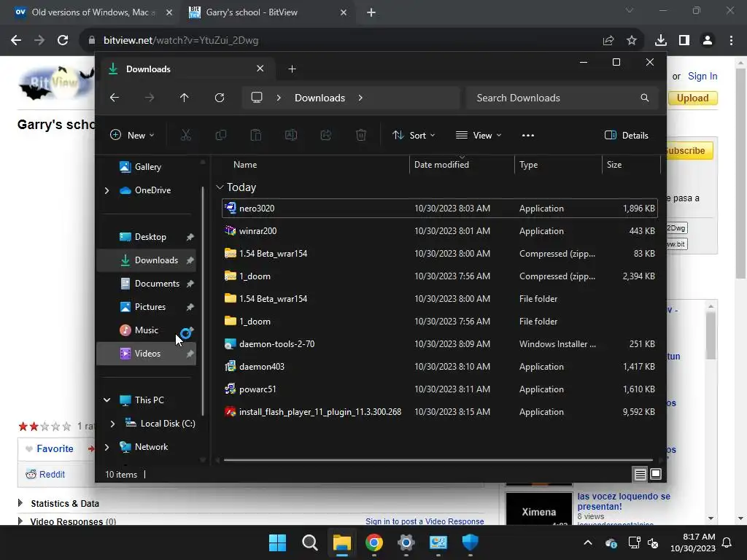Switch to details list view in status bar
This screenshot has height=560, width=747.
coord(640,474)
